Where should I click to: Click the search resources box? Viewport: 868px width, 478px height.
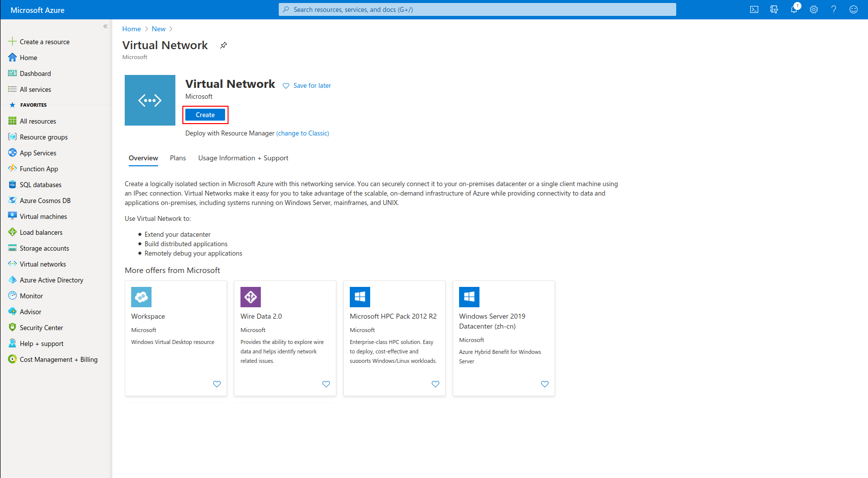[477, 9]
